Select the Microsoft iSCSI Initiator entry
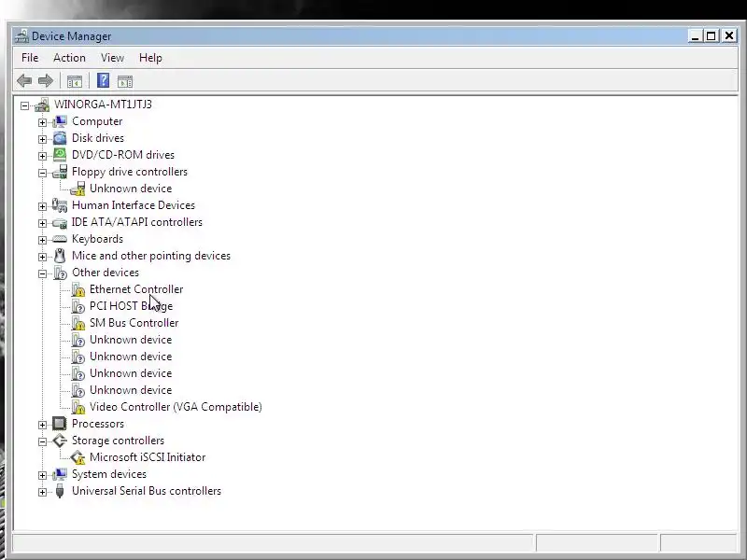 pyautogui.click(x=148, y=457)
